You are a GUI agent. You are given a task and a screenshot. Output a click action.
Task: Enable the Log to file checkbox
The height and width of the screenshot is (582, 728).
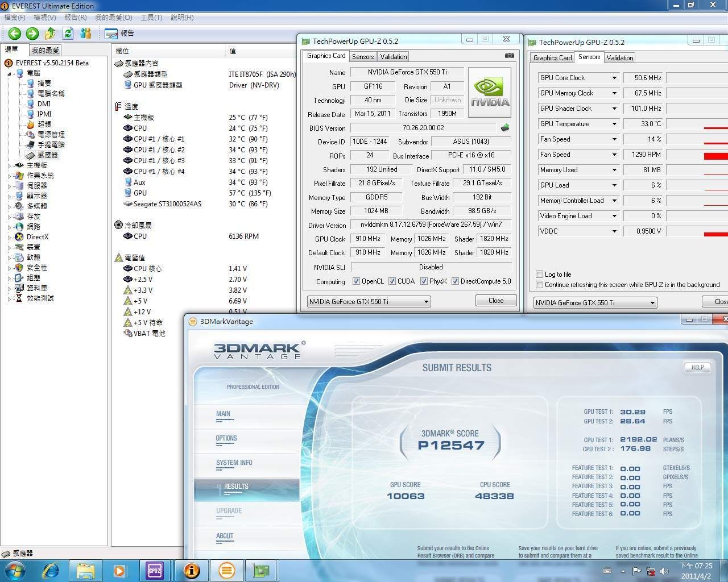[x=539, y=275]
